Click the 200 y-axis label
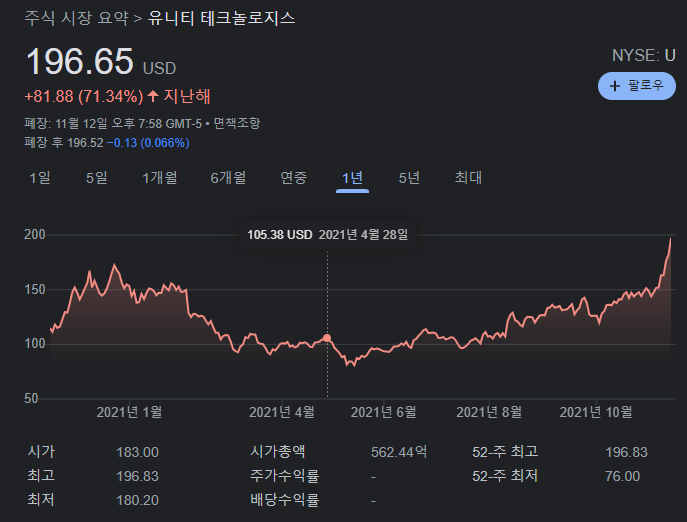Screen dimensions: 687x522 [35, 235]
